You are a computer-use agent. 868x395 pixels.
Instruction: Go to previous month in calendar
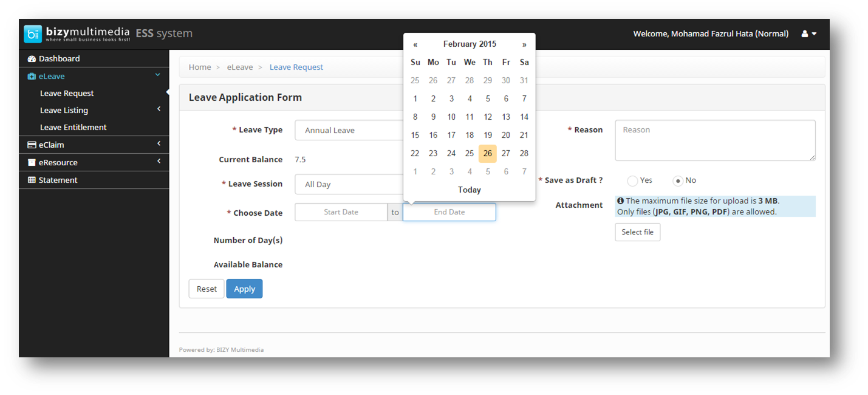(415, 44)
